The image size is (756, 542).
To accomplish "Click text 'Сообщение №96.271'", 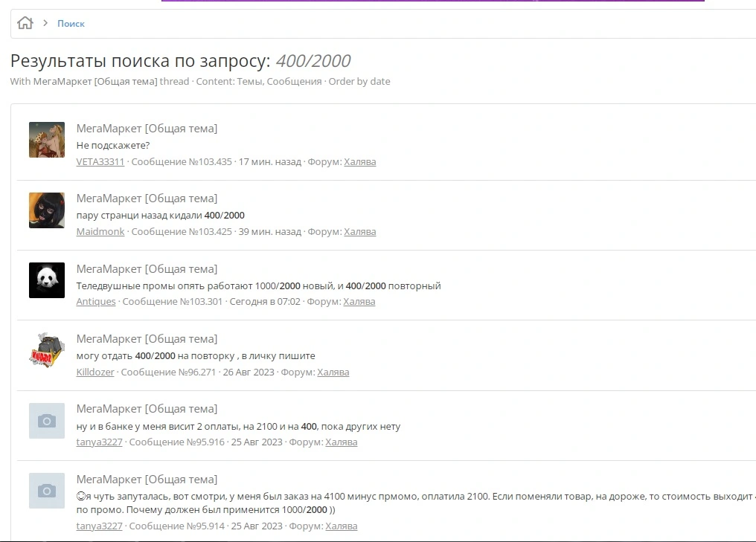I will pos(168,372).
